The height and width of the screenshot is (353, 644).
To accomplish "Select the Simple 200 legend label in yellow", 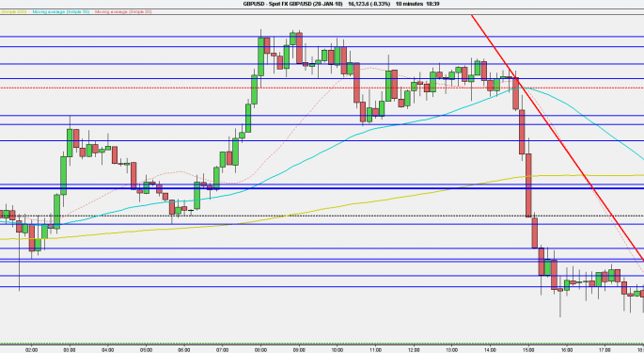I will click(13, 12).
